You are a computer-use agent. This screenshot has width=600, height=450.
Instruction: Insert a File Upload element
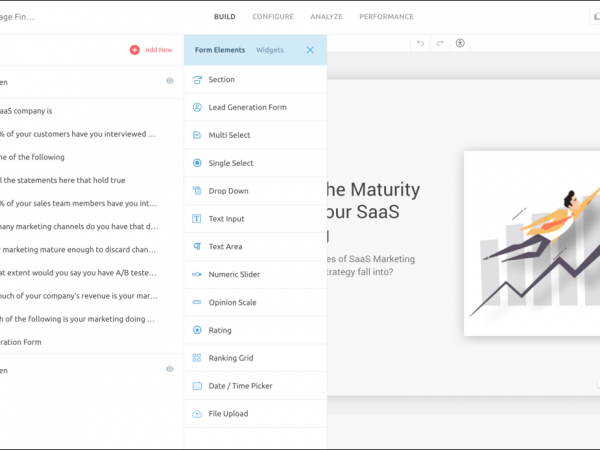coord(228,413)
